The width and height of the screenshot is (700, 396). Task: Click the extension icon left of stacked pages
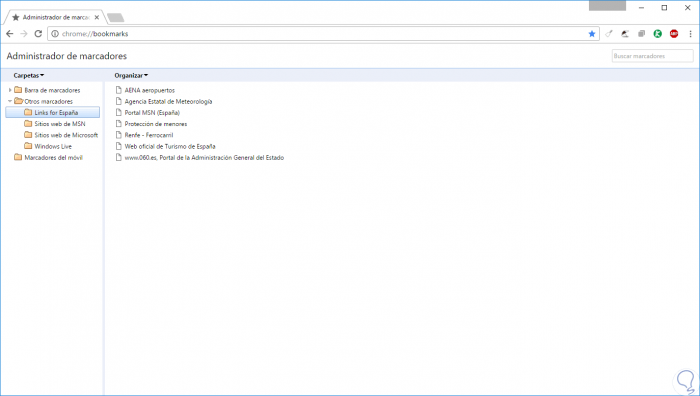pos(625,34)
